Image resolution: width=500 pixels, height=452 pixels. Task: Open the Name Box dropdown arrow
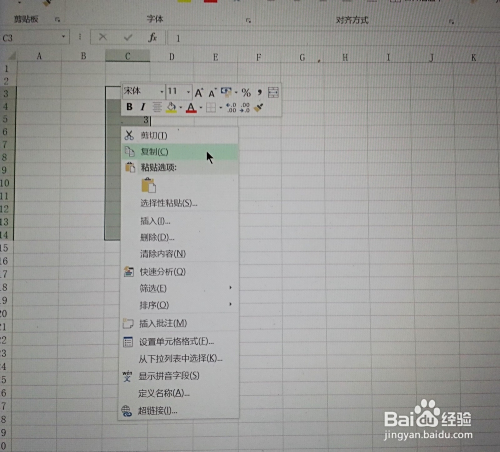tap(63, 36)
